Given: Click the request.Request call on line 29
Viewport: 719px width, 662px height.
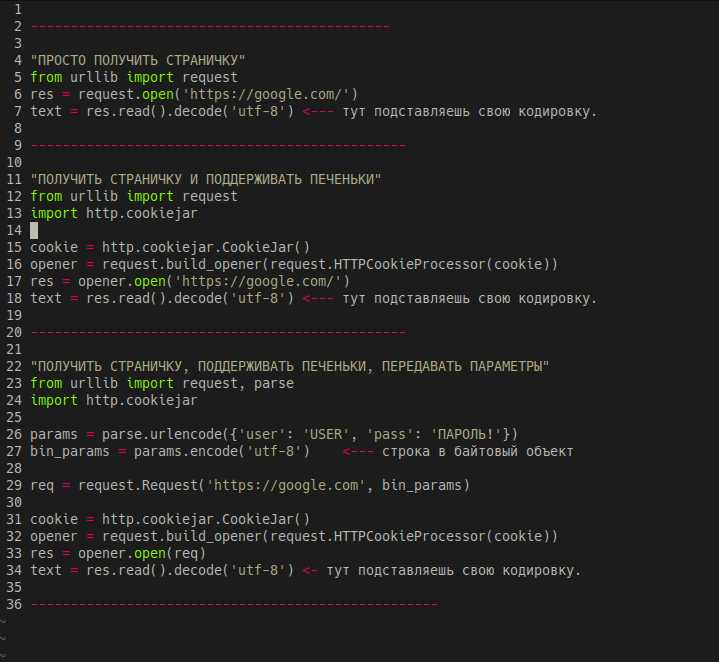Looking at the screenshot, I should pyautogui.click(x=274, y=485).
